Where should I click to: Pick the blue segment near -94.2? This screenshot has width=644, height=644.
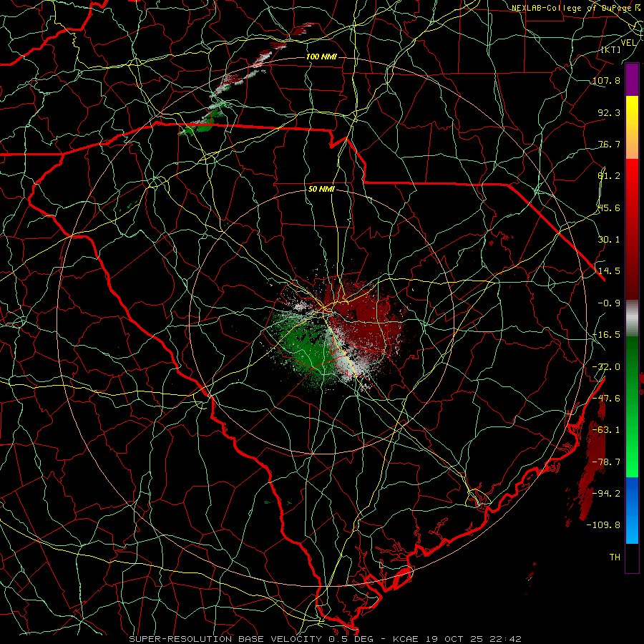pos(632,493)
